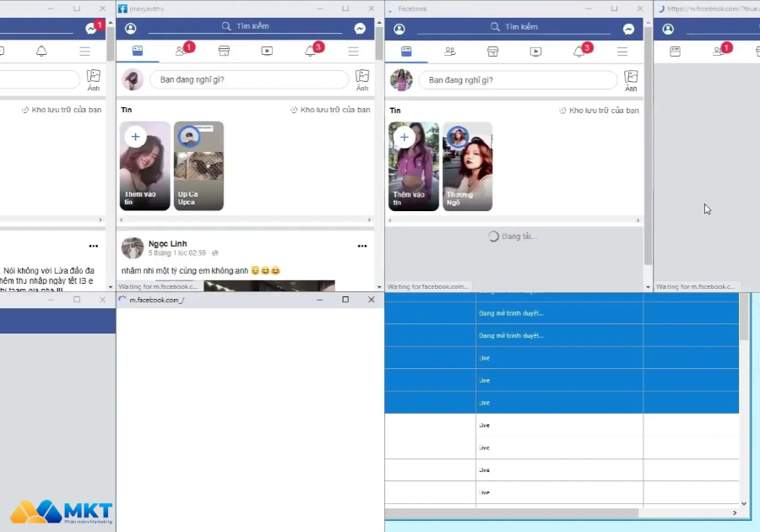Screen dimensions: 760x532
Task: Select first 'Đang mở trình duyệt...' table row
Action: (562, 313)
